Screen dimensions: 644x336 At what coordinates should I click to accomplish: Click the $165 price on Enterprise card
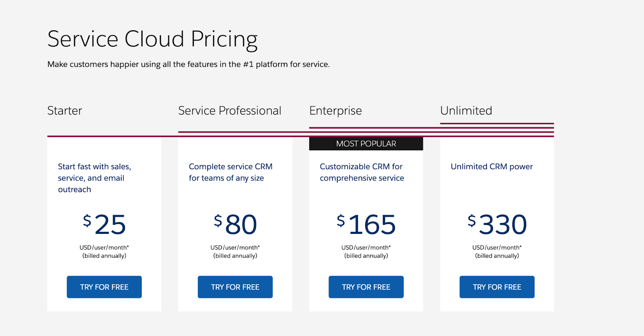(365, 225)
